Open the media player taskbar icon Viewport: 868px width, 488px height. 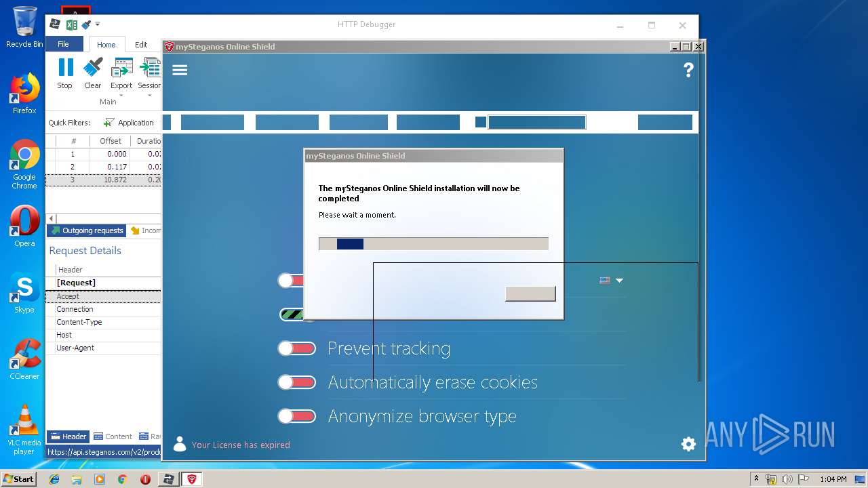100,479
